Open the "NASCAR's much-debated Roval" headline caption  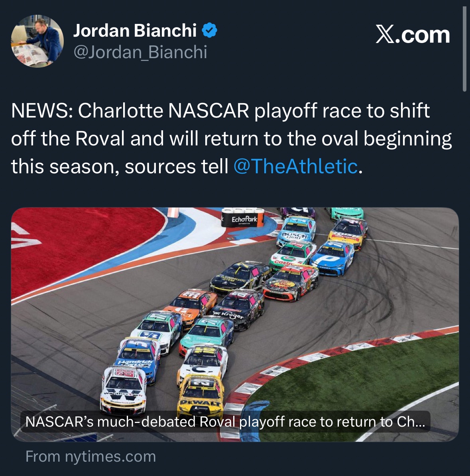[225, 422]
